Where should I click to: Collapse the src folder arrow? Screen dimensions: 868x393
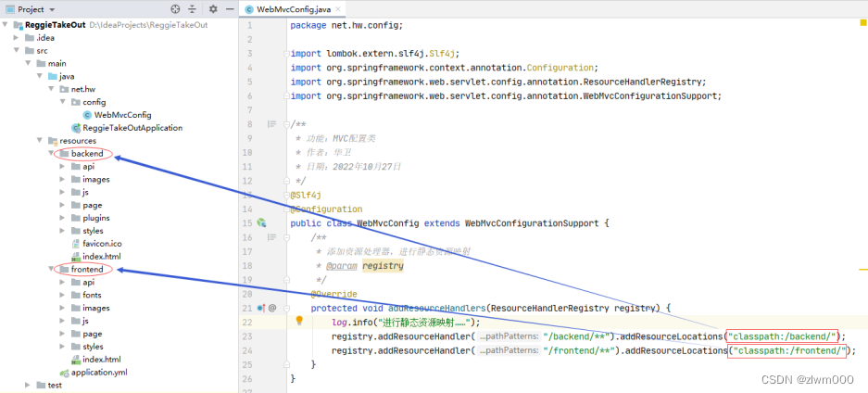point(17,50)
